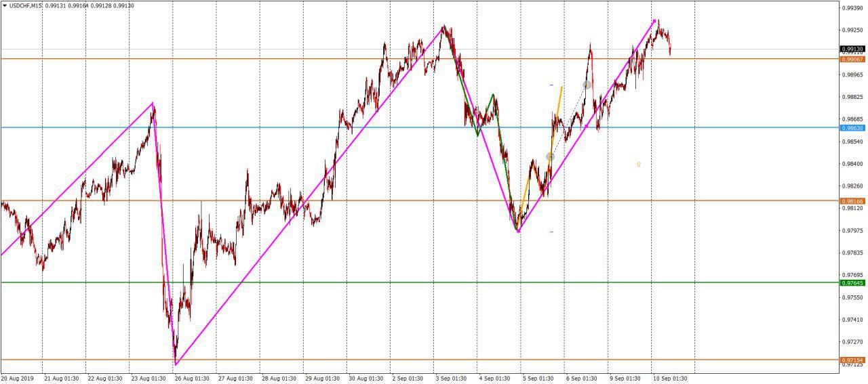Image resolution: width=868 pixels, height=384 pixels.
Task: Click the 0.98965 price scale value
Action: 852,74
